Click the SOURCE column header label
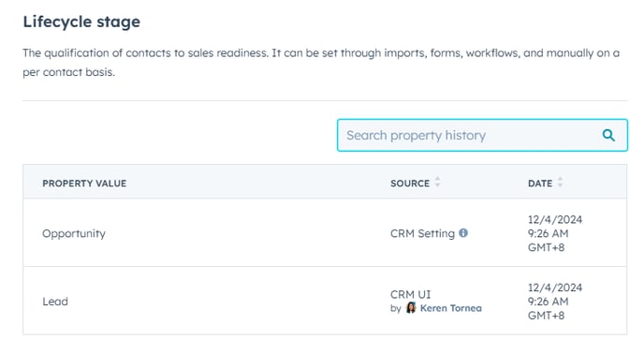644x355 pixels. pyautogui.click(x=410, y=184)
